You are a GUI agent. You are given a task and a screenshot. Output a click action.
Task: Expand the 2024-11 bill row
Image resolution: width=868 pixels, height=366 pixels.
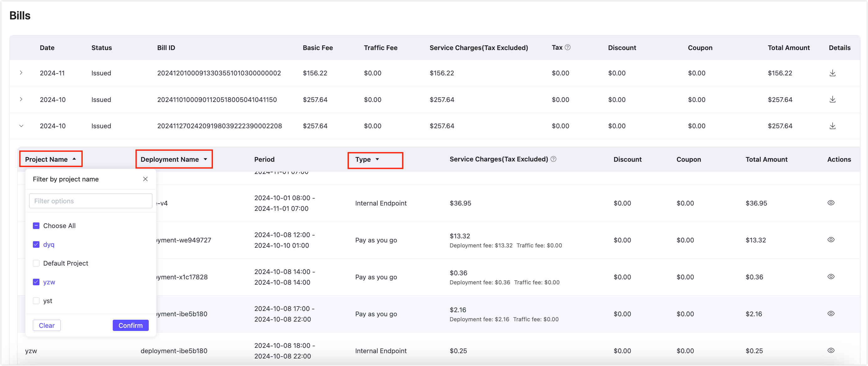pos(21,73)
